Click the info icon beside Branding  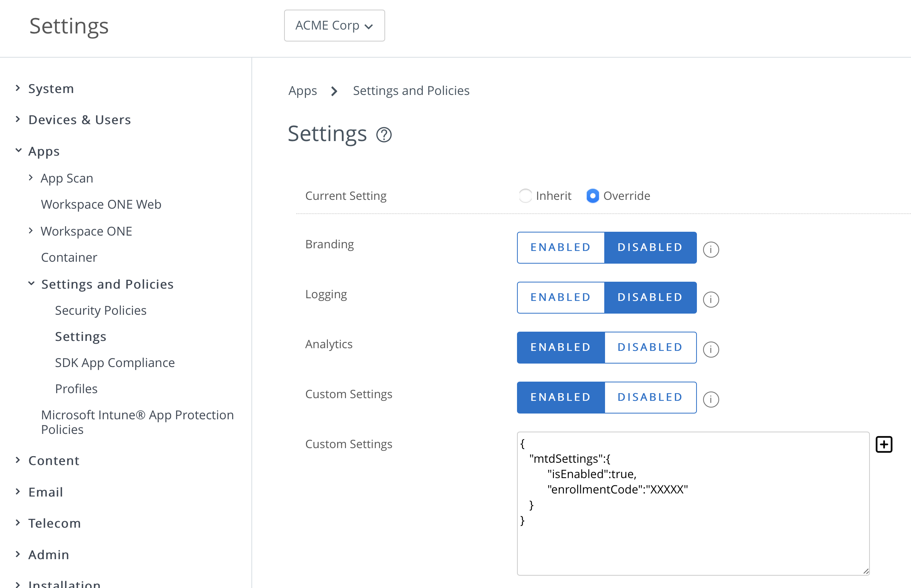pyautogui.click(x=711, y=249)
